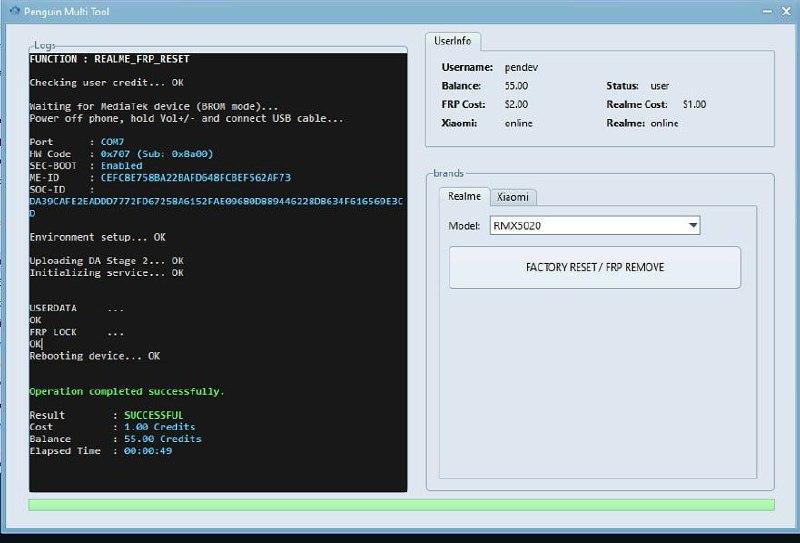Switch to the Xiaomi brand tab

(513, 197)
